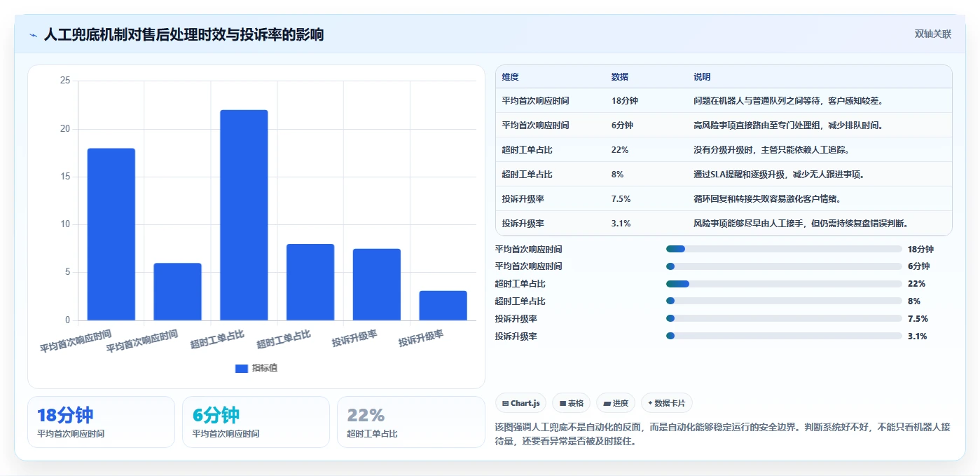
Task: Click the y-axis label 25 on the chart
Action: coord(65,81)
